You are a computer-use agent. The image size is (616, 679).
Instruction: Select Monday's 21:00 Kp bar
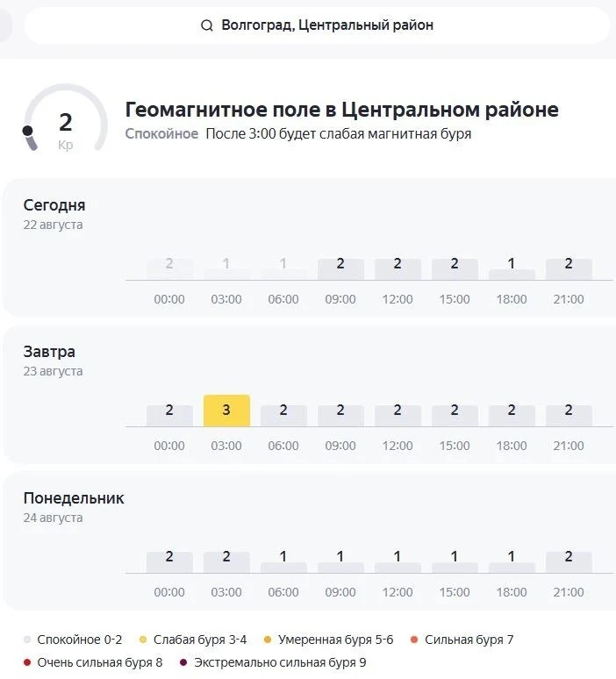click(x=569, y=562)
